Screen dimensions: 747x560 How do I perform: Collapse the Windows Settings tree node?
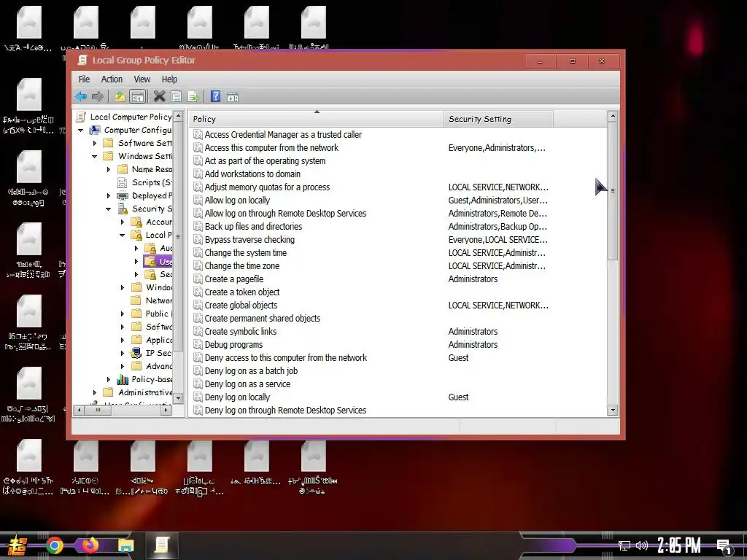(x=94, y=156)
